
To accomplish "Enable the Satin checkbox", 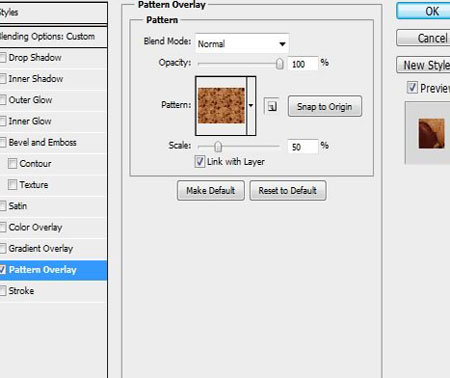I will pyautogui.click(x=3, y=206).
